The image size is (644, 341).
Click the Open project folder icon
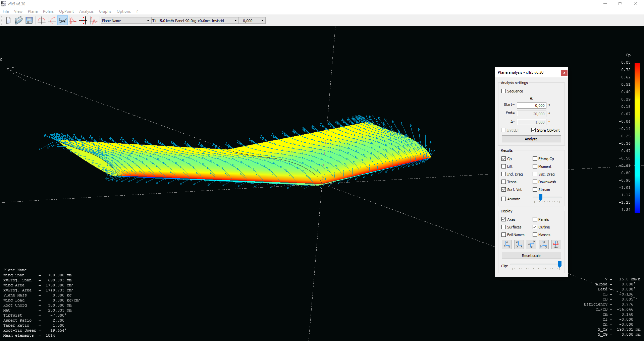(18, 21)
